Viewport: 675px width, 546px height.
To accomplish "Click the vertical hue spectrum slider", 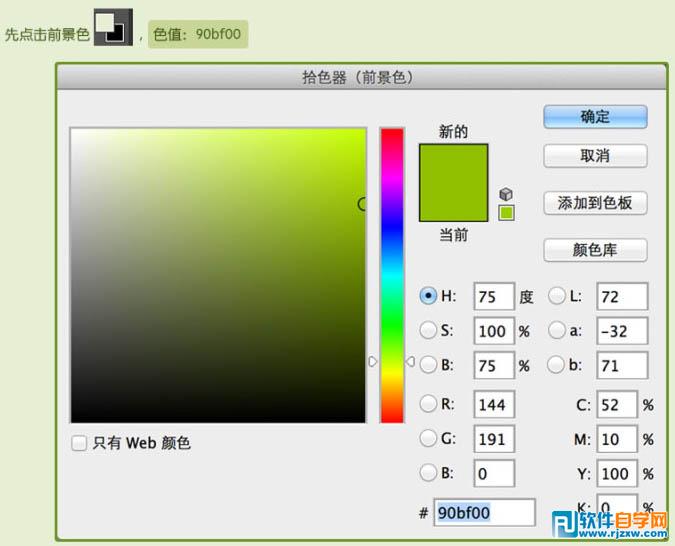I will [392, 276].
